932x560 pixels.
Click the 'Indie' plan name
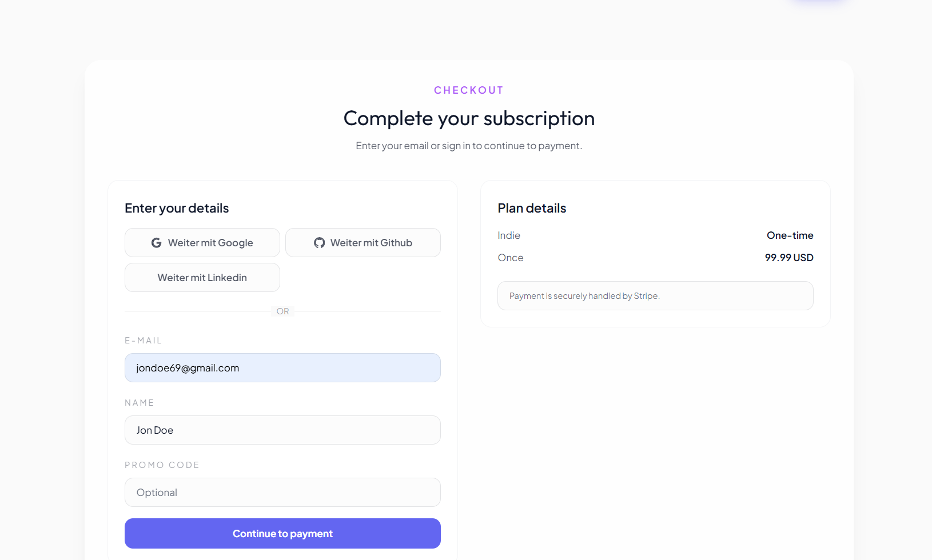tap(508, 235)
